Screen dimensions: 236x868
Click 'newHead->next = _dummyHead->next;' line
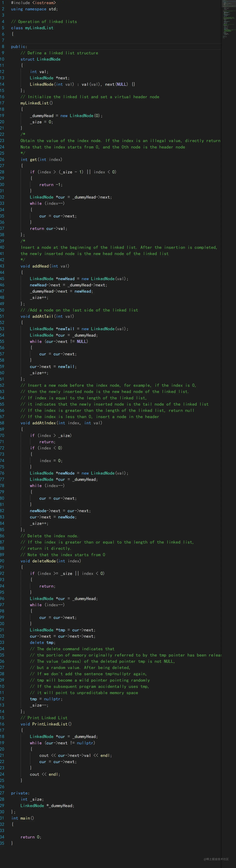68,285
